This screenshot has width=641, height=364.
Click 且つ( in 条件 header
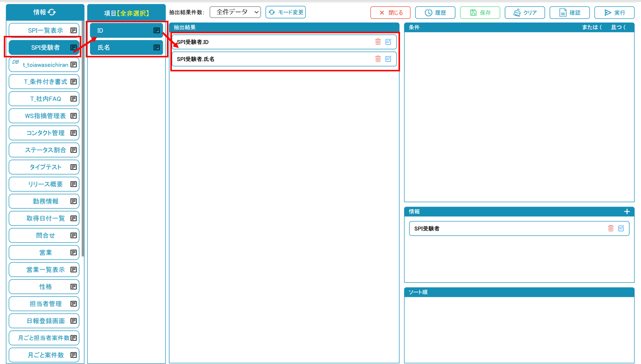tap(618, 27)
